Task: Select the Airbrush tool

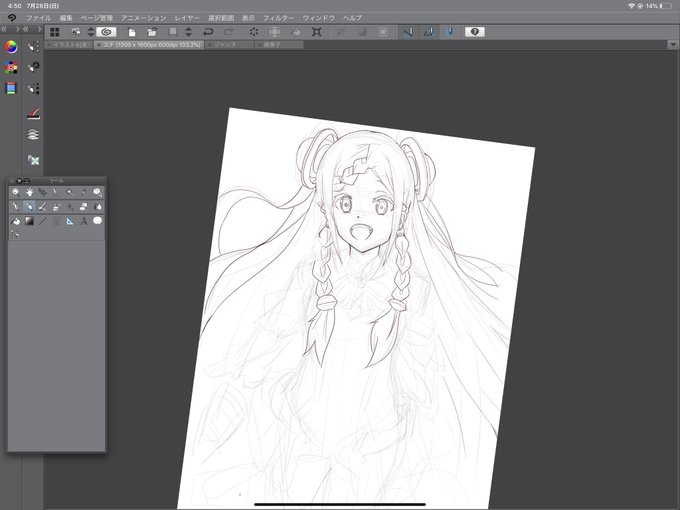Action: tap(56, 206)
